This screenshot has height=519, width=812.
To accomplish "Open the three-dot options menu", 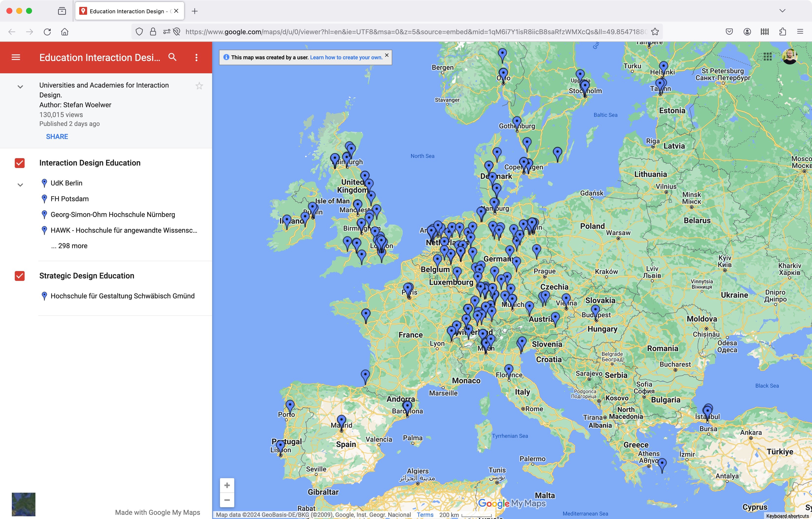I will pos(196,57).
